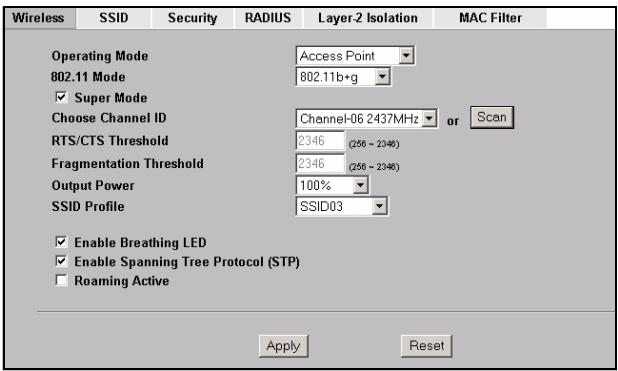The height and width of the screenshot is (371, 618).
Task: Uncheck Enable Breathing LED
Action: click(x=61, y=242)
